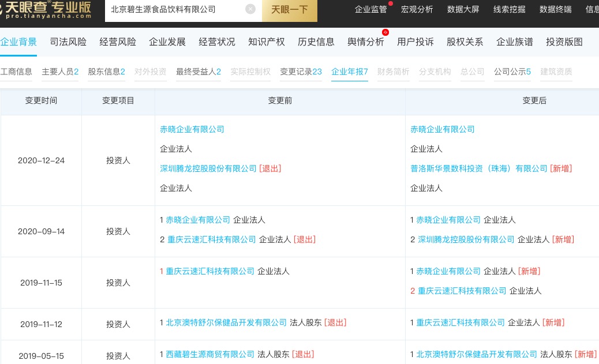599x364 pixels.
Task: Open 赤晓企业有限公司 in 2020-12-24 变更后
Action: [443, 129]
